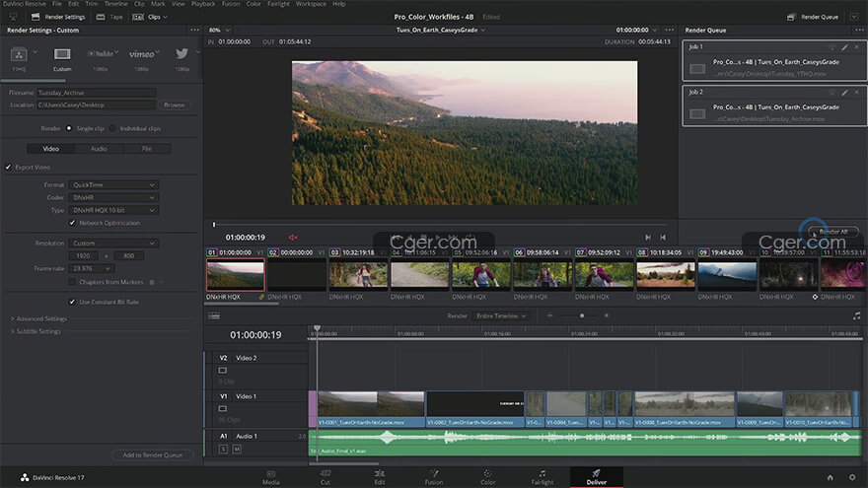The width and height of the screenshot is (868, 488).
Task: Enable Chapters from Markers checkbox
Action: (72, 282)
